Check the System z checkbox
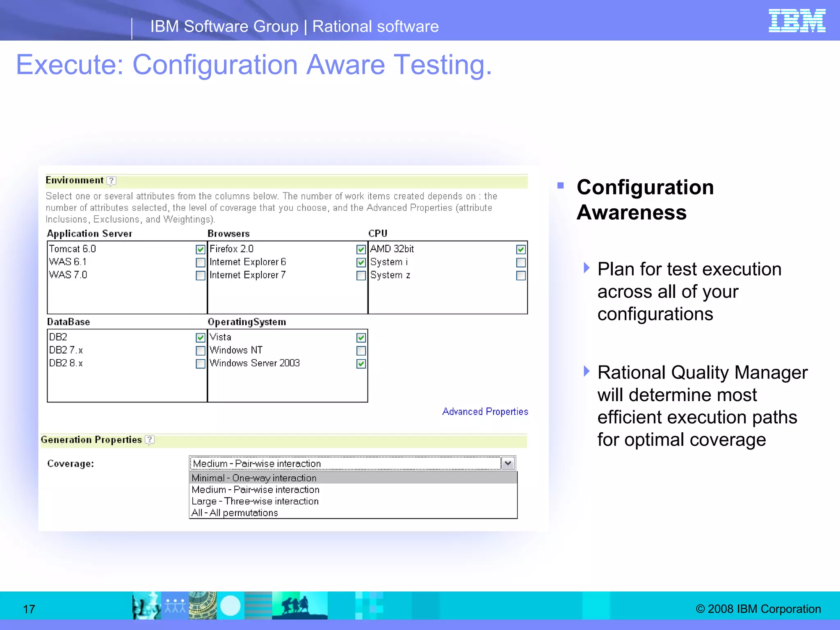Viewport: 840px width, 630px height. tap(521, 276)
